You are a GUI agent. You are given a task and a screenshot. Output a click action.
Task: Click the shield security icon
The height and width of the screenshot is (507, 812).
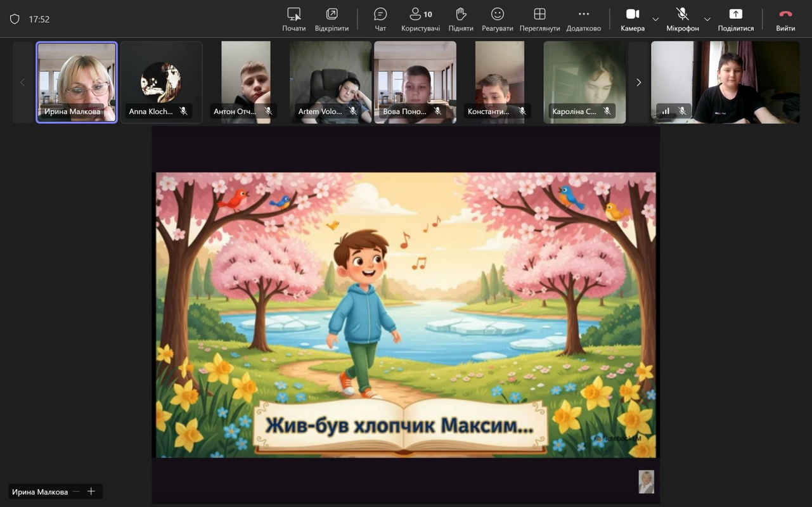coord(15,19)
